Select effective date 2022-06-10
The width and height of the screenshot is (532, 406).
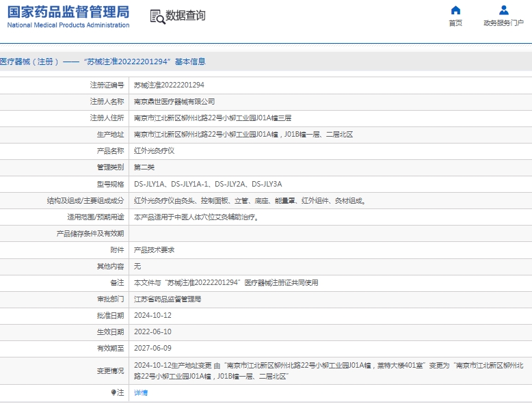coord(152,331)
